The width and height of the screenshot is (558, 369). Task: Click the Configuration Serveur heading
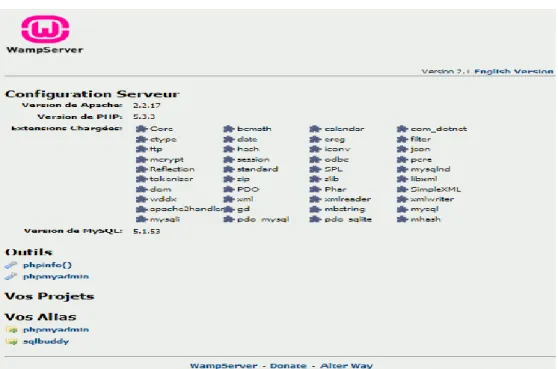(x=92, y=94)
